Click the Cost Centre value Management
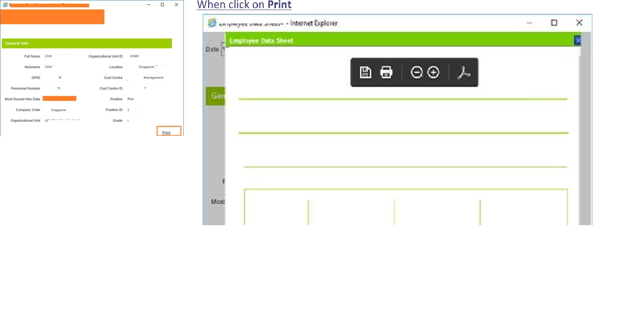Screen dimensions: 644x321 click(x=153, y=77)
